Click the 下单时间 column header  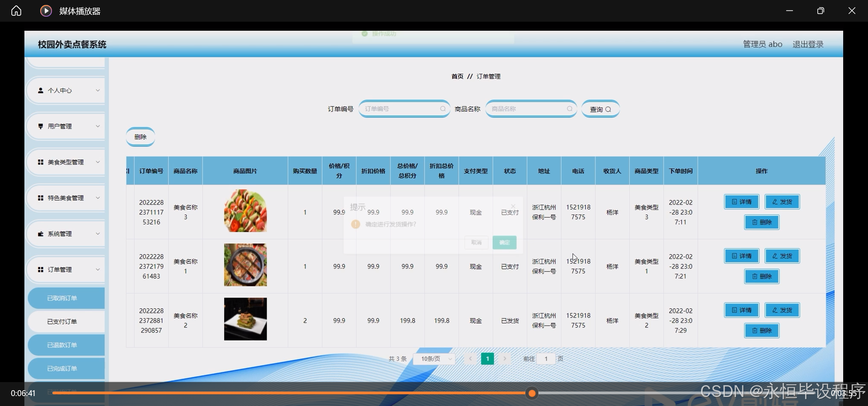pyautogui.click(x=680, y=171)
